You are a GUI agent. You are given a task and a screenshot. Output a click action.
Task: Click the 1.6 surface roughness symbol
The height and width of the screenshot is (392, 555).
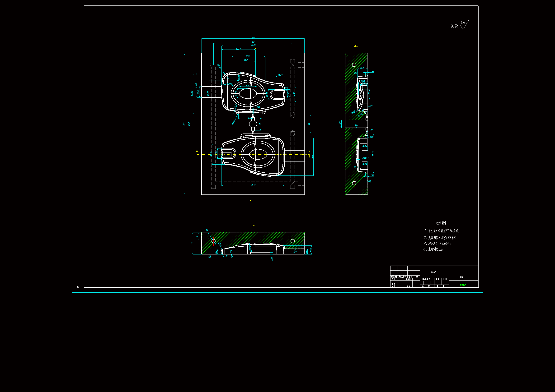tap(463, 25)
